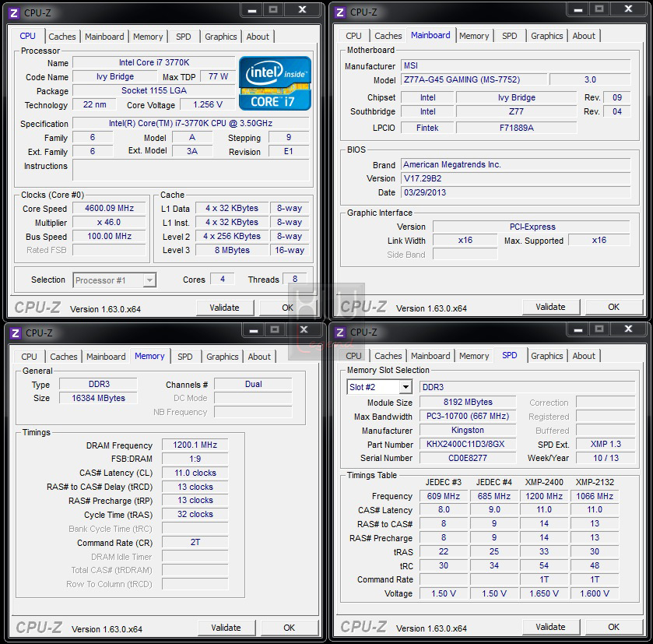Viewport: 653px width, 644px height.
Task: Click the CPU-Z logo icon in CPU window title bar
Action: point(14,13)
